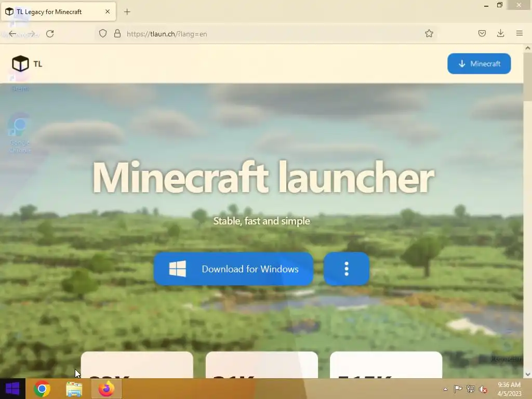
Task: Reload the current page
Action: pos(50,34)
